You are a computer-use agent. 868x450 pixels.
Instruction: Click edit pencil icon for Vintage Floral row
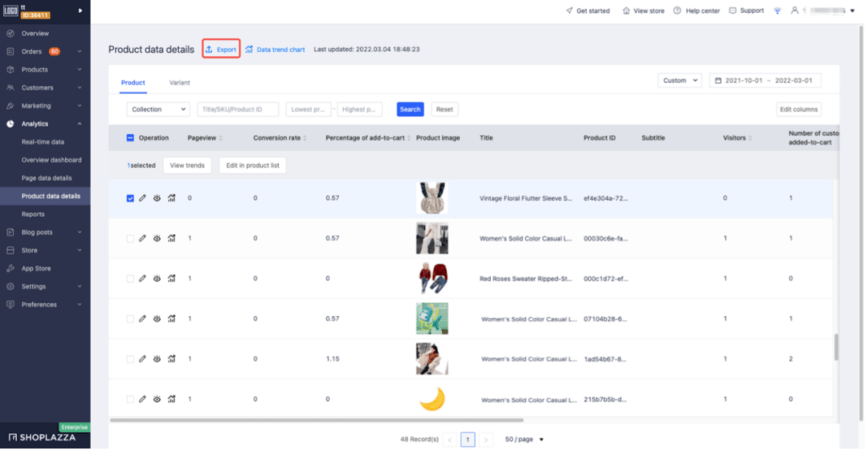pos(142,198)
